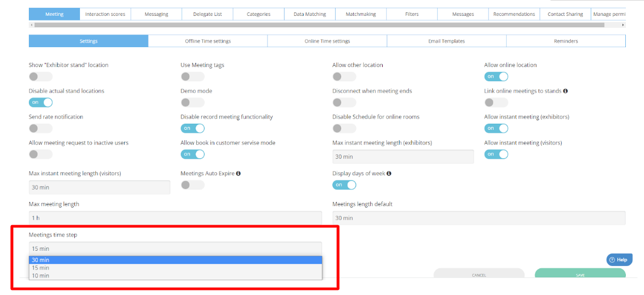Screen dimensions: 644x295
Task: Enable Disable Schedule for online rooms switch
Action: (x=344, y=128)
